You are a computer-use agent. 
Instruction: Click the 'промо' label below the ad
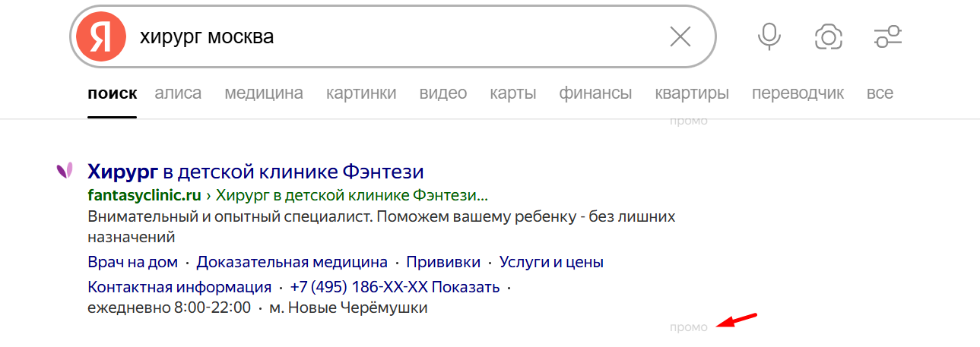point(689,327)
